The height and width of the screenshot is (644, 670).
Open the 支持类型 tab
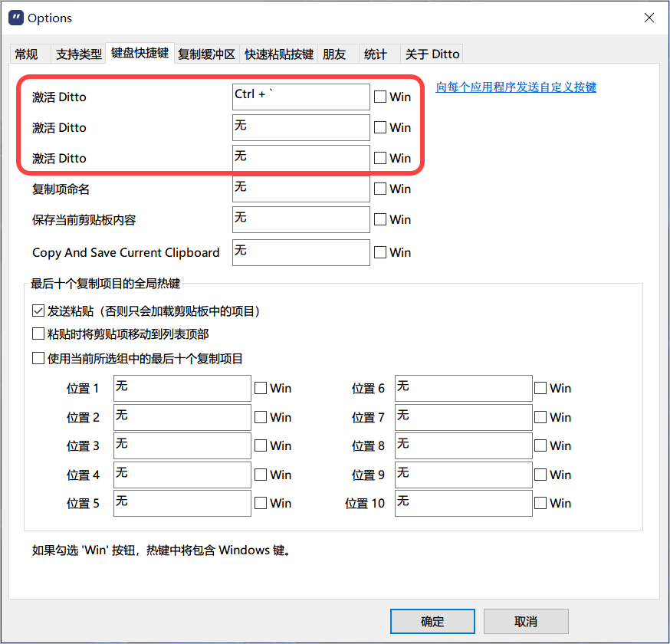(79, 54)
